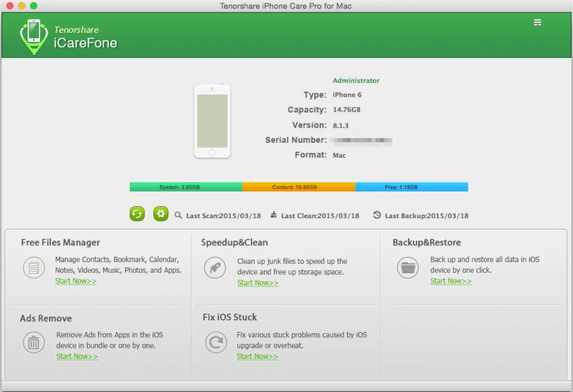Open the hamburger menu in the header
Screen dimensions: 573x392
(537, 22)
